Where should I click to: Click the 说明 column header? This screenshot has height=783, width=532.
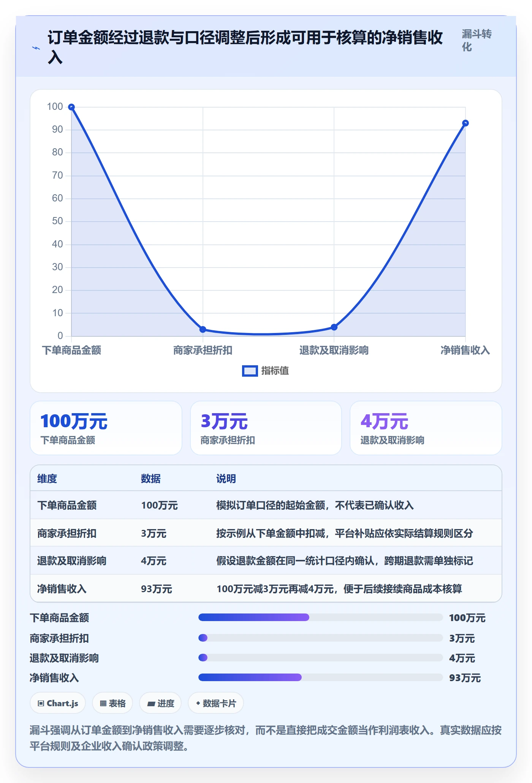point(226,479)
